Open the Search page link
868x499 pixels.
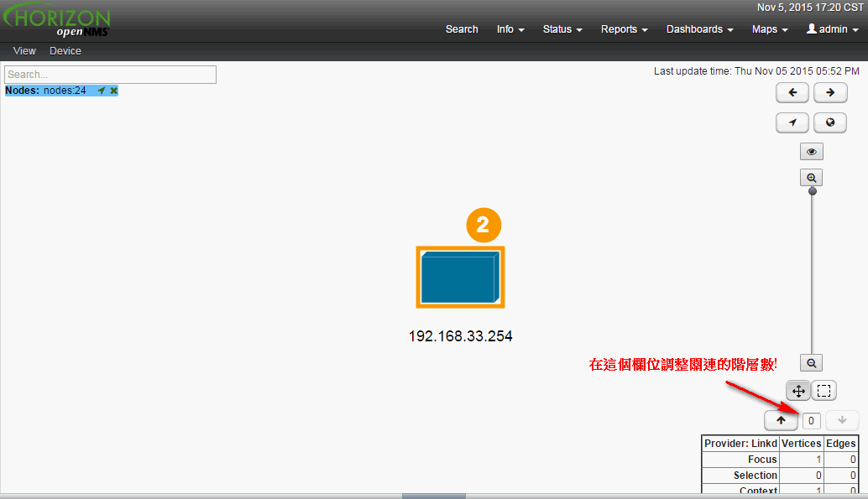[462, 29]
